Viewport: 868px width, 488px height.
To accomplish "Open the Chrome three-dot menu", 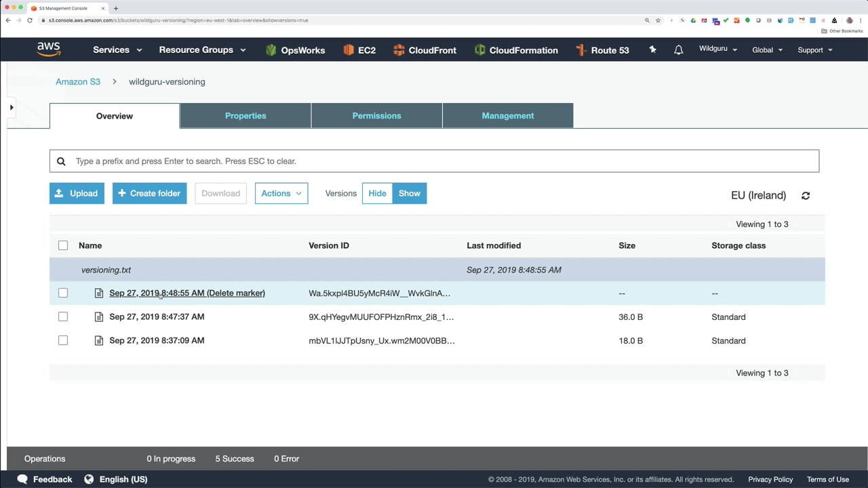I will pyautogui.click(x=861, y=20).
